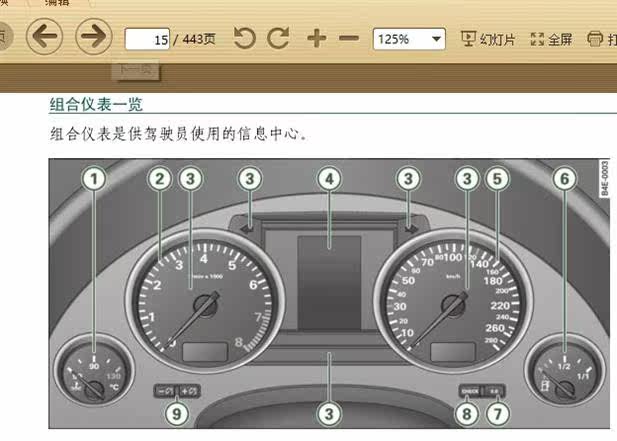Click the 组合仪表一览 heading

tap(96, 105)
